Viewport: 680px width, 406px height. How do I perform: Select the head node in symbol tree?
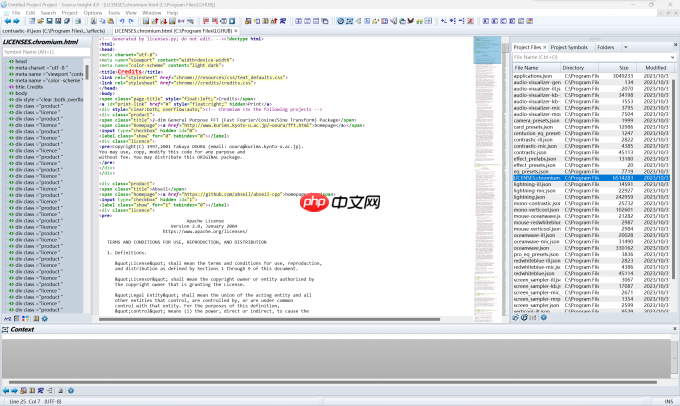click(x=20, y=62)
